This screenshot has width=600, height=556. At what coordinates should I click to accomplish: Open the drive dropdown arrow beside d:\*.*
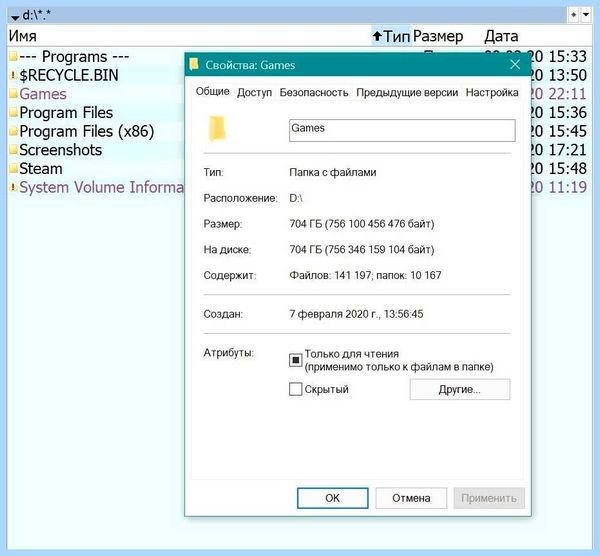pyautogui.click(x=15, y=16)
